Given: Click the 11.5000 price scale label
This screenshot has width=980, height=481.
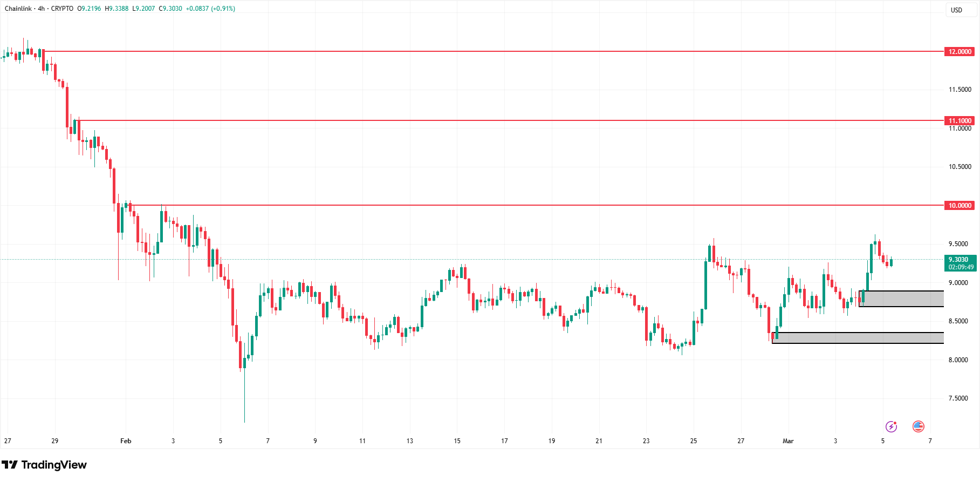Looking at the screenshot, I should point(960,90).
